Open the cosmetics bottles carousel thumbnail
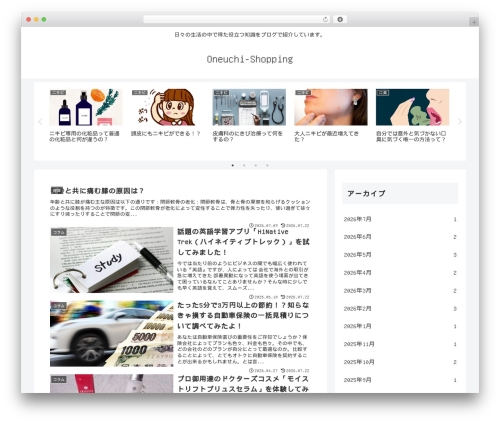The image size is (500, 423). (x=86, y=107)
